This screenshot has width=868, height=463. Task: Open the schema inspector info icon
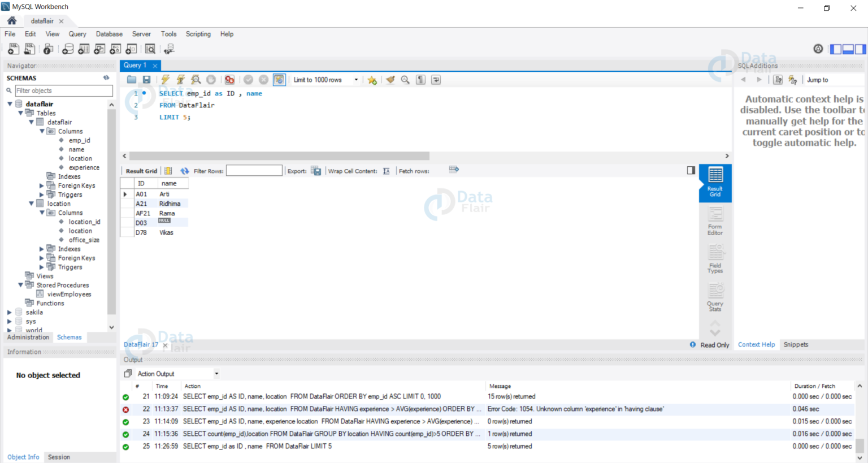click(49, 49)
